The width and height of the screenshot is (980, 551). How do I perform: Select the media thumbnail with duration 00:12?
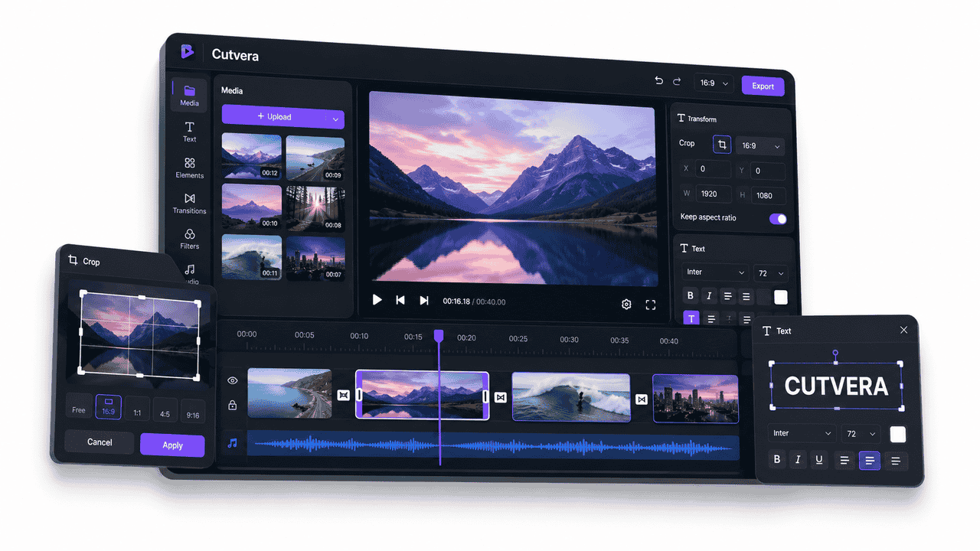252,157
